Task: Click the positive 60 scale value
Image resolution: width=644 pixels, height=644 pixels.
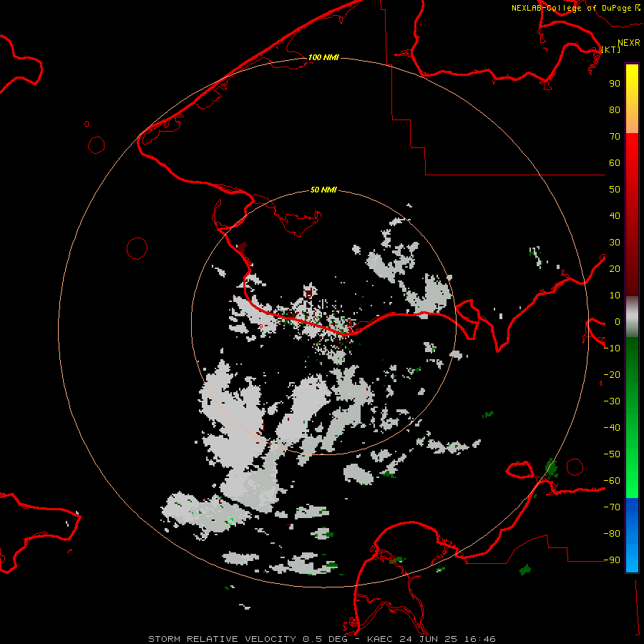Action: tap(615, 162)
